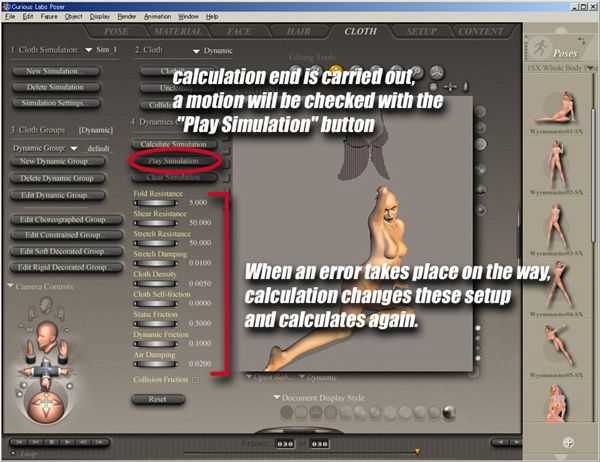
Task: Switch to the SETUP room tab
Action: pyautogui.click(x=421, y=31)
